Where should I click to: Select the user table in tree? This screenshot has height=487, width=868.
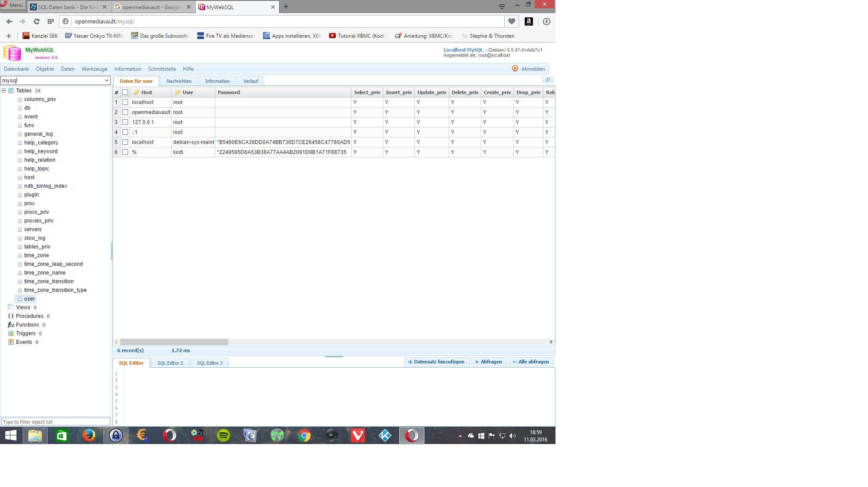point(30,299)
